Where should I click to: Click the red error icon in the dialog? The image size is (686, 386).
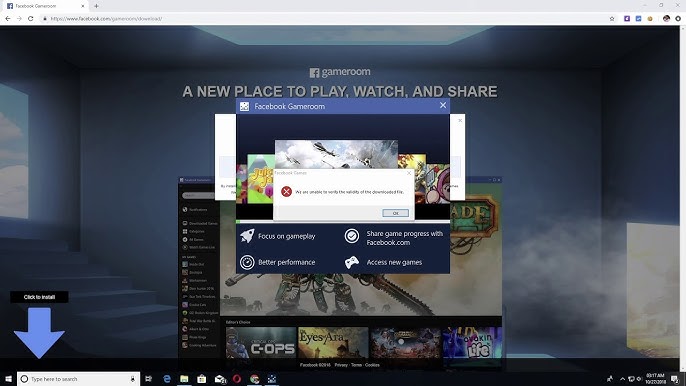click(286, 192)
